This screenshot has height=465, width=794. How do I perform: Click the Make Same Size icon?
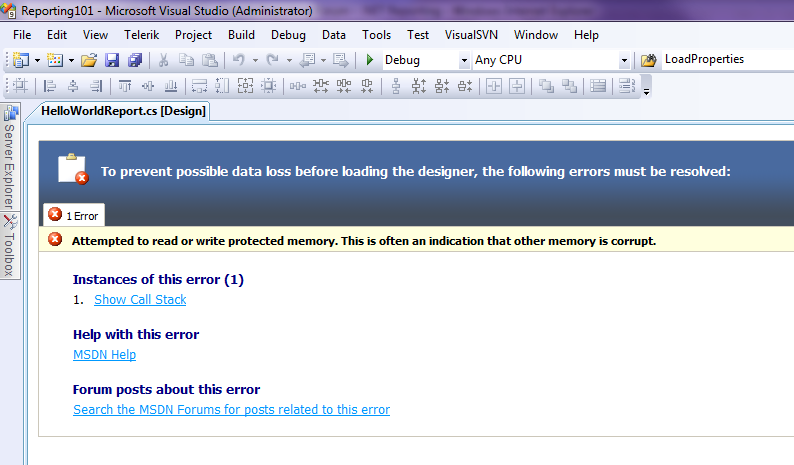(x=245, y=86)
